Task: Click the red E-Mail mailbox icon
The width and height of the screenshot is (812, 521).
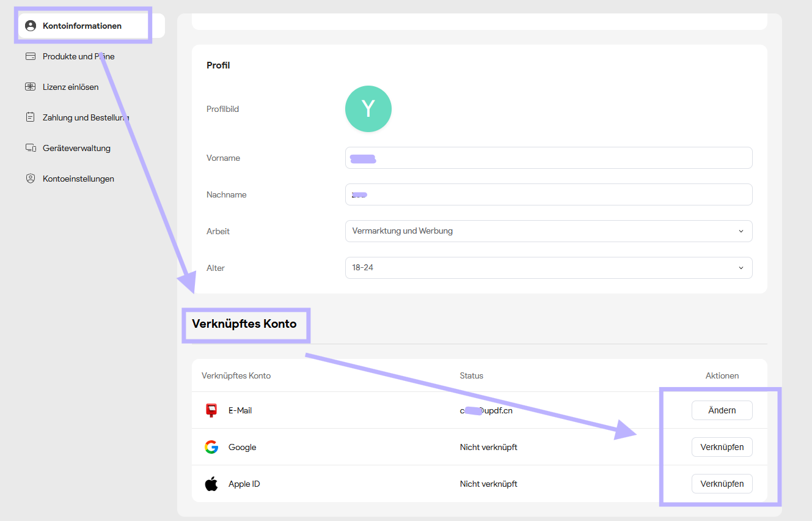Action: (211, 410)
